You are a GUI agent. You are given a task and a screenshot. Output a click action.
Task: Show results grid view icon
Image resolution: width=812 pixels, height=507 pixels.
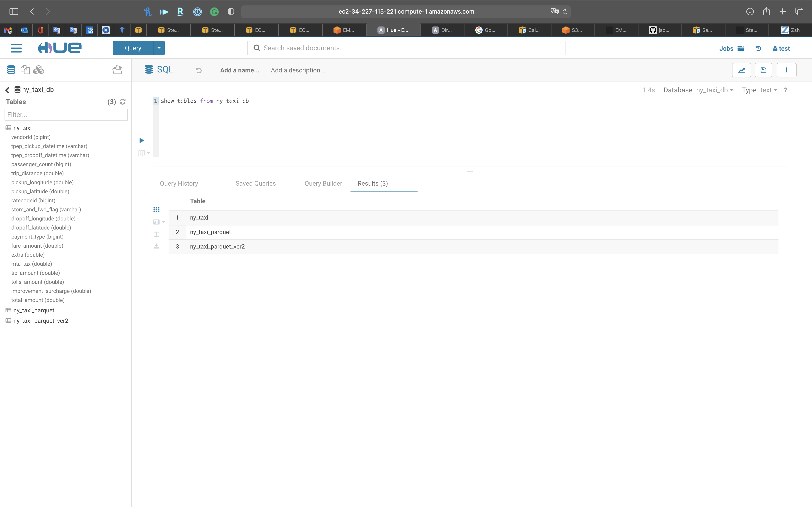156,210
